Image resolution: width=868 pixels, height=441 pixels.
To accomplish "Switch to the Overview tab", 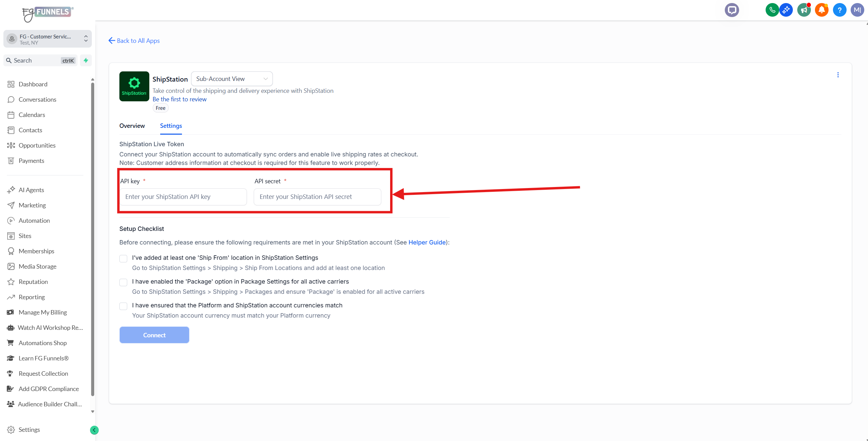I will (x=132, y=126).
